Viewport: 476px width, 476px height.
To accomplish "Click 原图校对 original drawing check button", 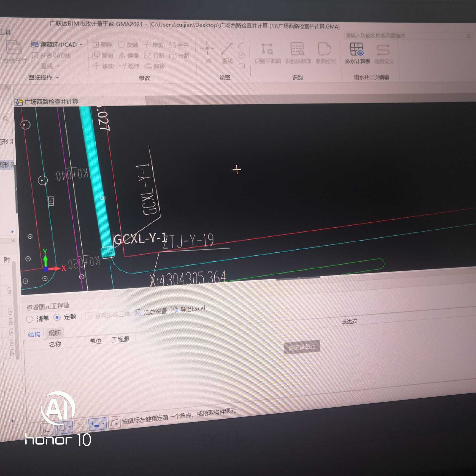I will pyautogui.click(x=325, y=53).
